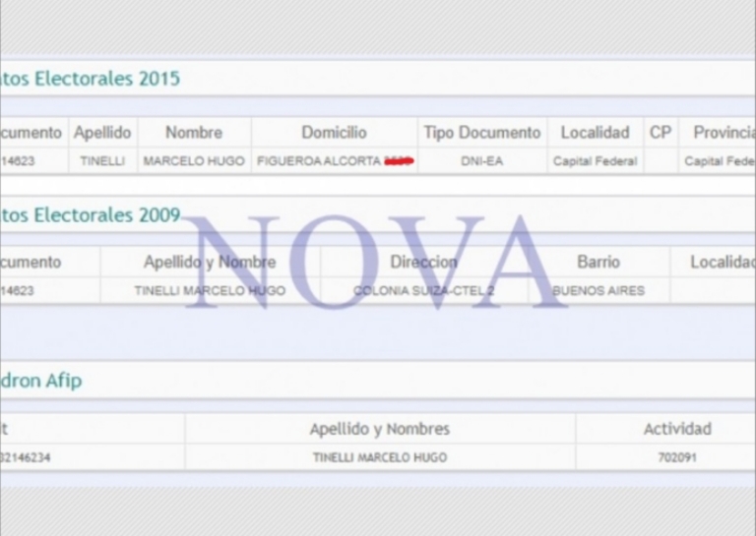756x536 pixels.
Task: Click the Apellido y Nombres header in Afip table
Action: click(380, 429)
